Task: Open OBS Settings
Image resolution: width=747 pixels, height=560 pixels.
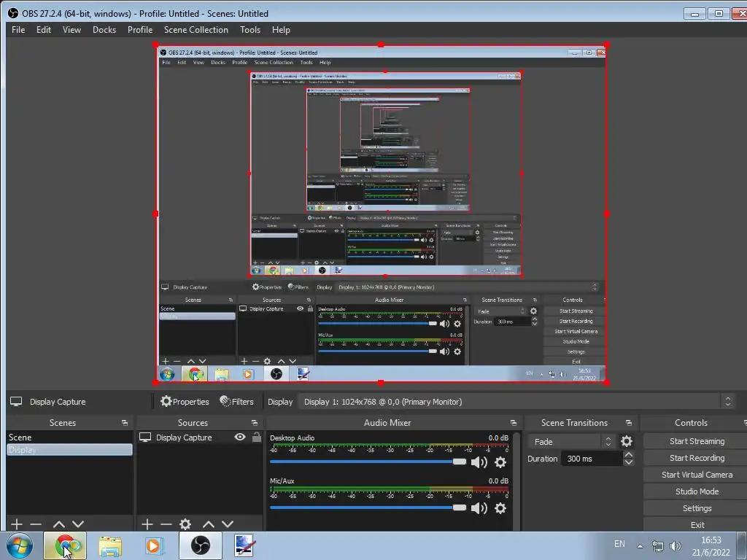Action: click(697, 508)
